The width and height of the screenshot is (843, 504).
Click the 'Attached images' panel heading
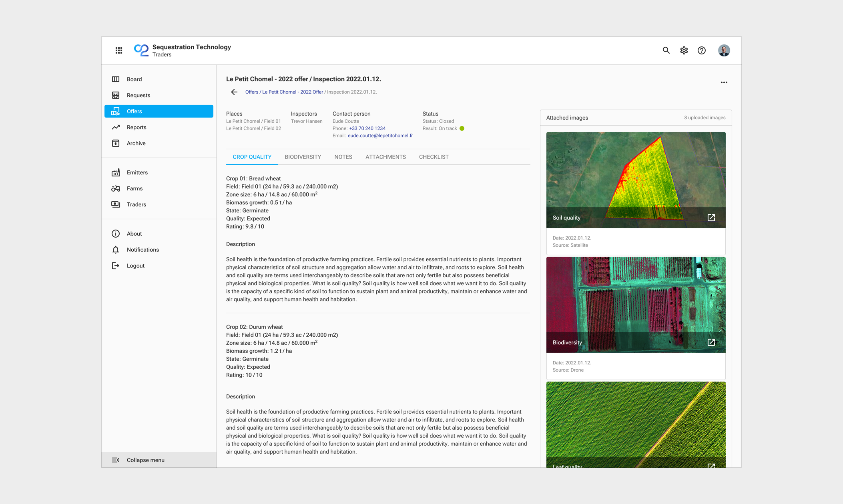567,118
